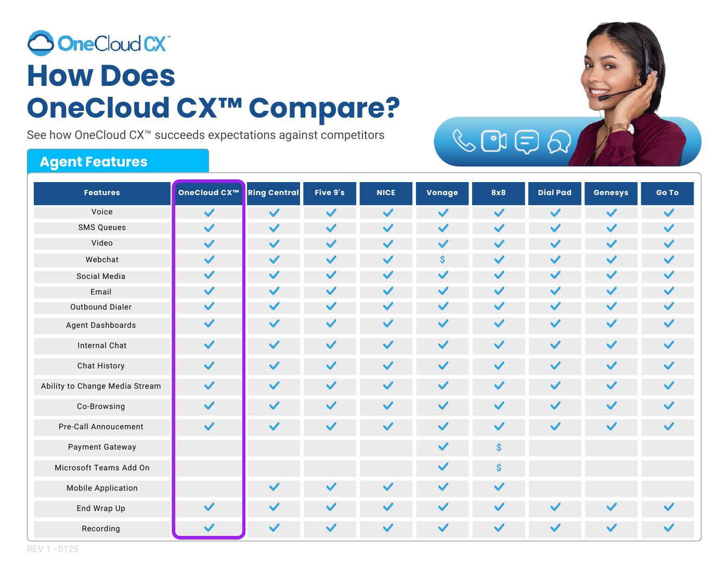728x563 pixels.
Task: Click the 8x8 checkmark in Mobile Application row
Action: pos(499,487)
